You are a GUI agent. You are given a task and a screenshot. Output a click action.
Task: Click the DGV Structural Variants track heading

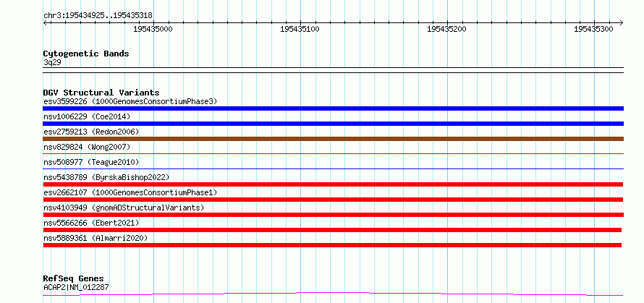click(x=101, y=93)
